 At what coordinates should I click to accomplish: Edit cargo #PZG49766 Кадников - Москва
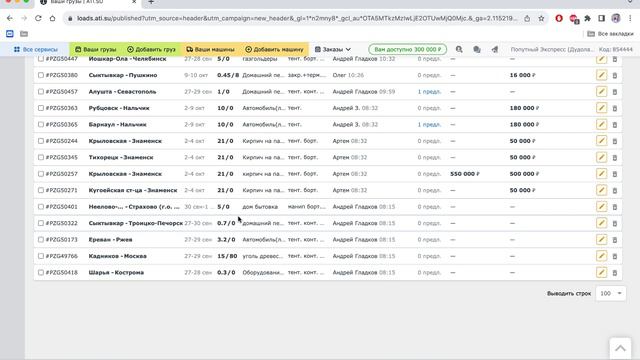601,256
